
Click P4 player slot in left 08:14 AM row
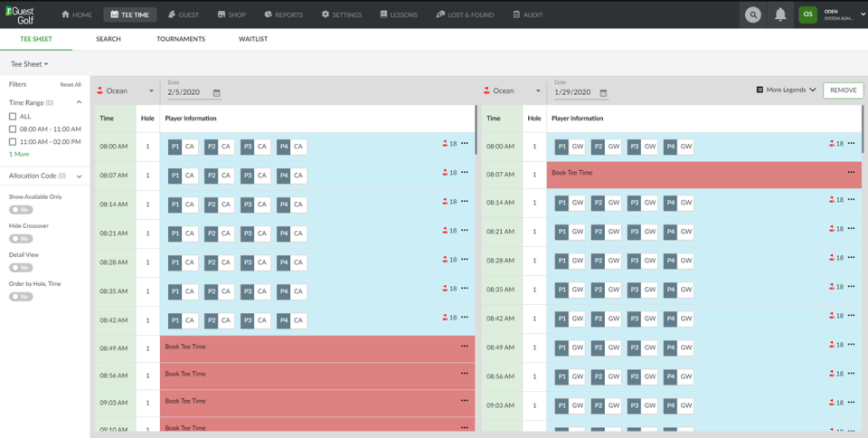click(x=292, y=205)
